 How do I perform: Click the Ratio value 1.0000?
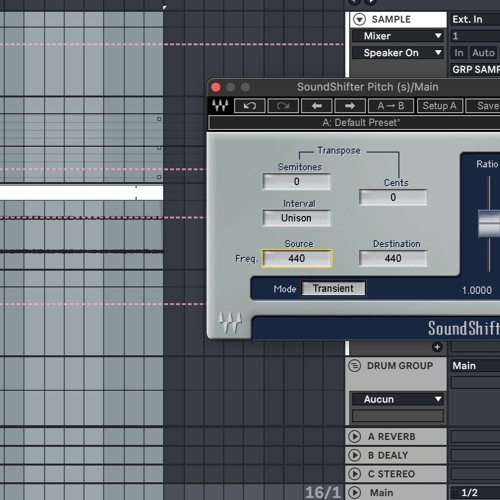(x=477, y=290)
